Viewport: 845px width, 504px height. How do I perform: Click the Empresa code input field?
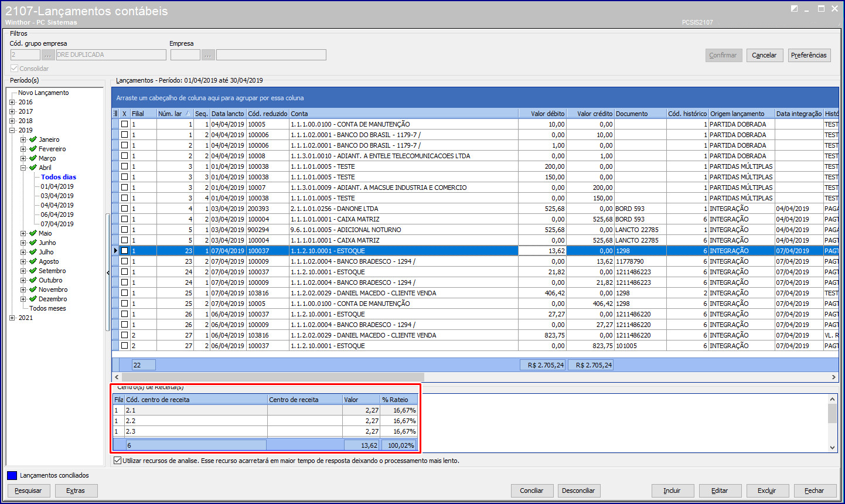click(185, 55)
